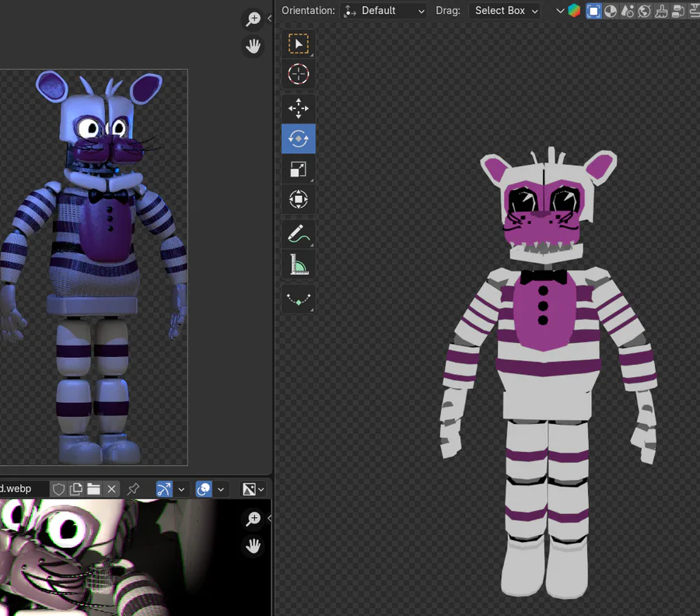The image size is (700, 616).
Task: Click the paint brush icon in header
Action: (661, 11)
